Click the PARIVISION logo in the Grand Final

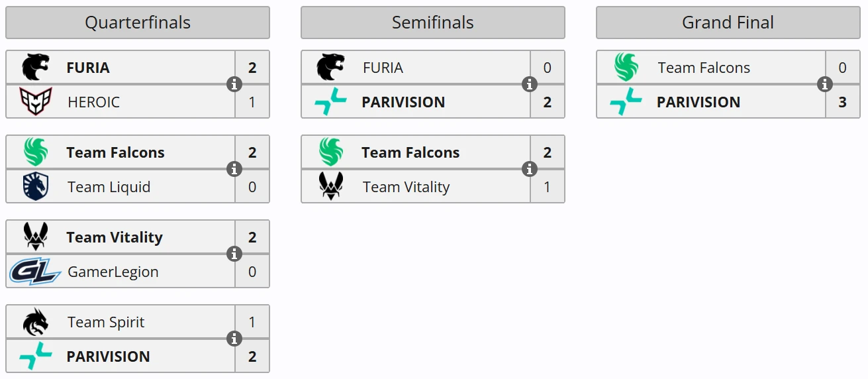point(626,102)
